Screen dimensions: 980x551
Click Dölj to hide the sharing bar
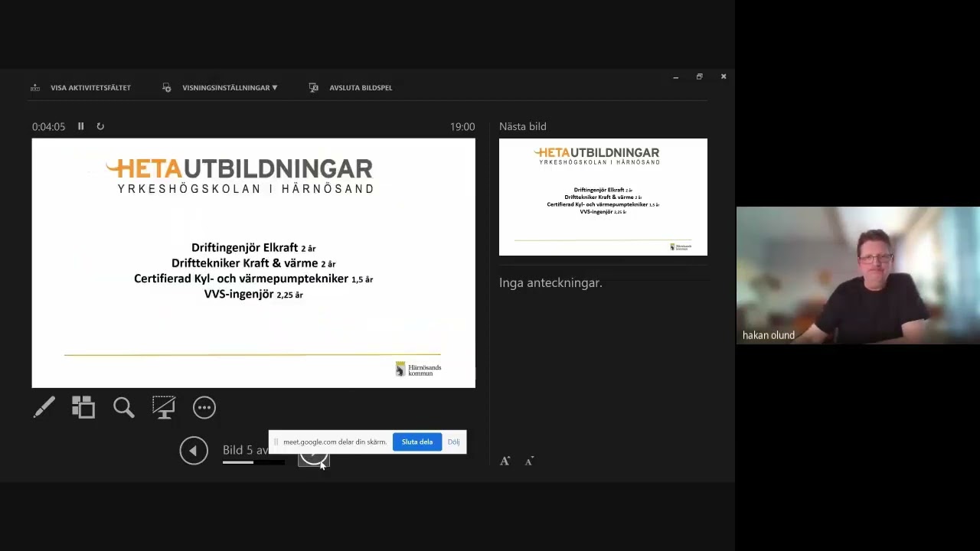[x=454, y=442]
